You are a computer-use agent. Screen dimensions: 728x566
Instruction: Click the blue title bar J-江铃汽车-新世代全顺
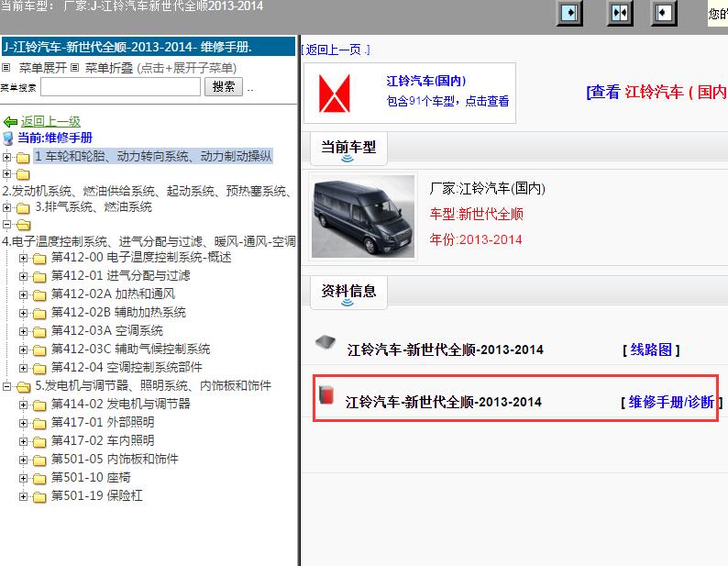tap(149, 47)
